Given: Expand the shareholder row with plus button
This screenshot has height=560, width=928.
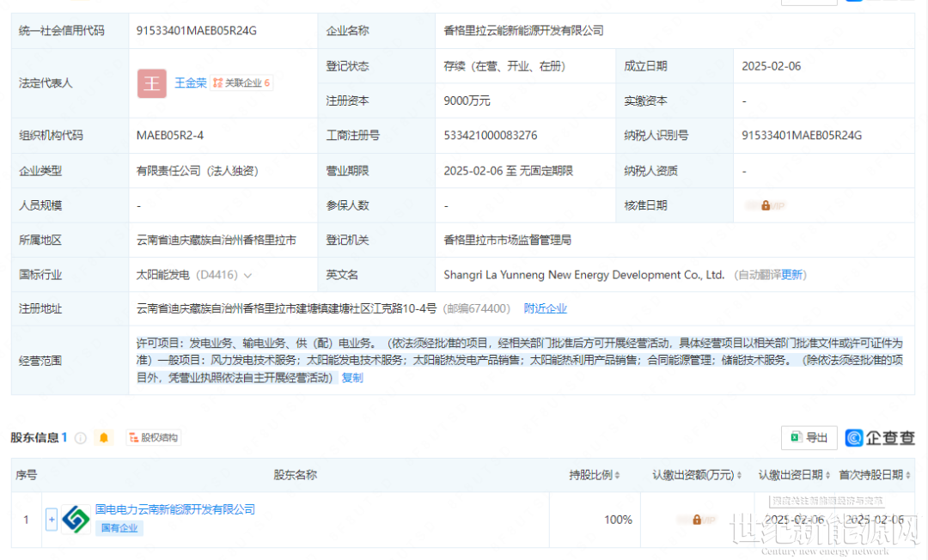Looking at the screenshot, I should click(x=52, y=519).
